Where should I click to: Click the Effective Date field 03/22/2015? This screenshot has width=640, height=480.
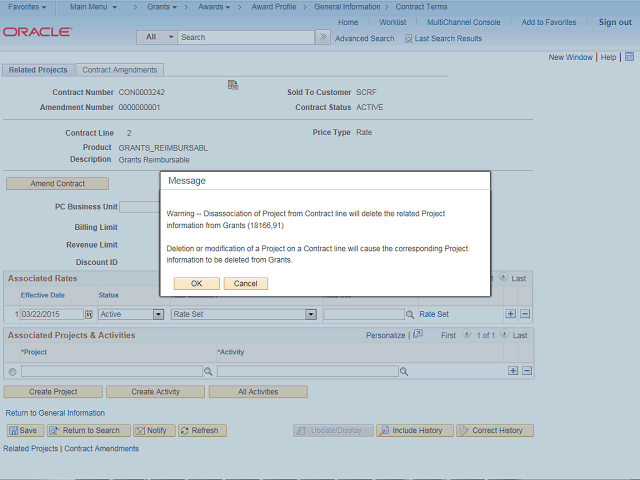[x=52, y=314]
